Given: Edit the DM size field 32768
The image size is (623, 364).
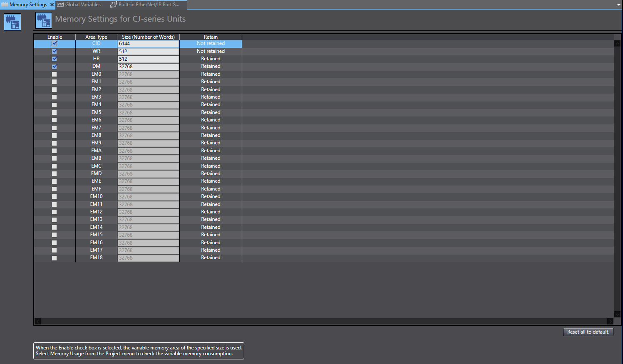Looking at the screenshot, I should coord(148,67).
